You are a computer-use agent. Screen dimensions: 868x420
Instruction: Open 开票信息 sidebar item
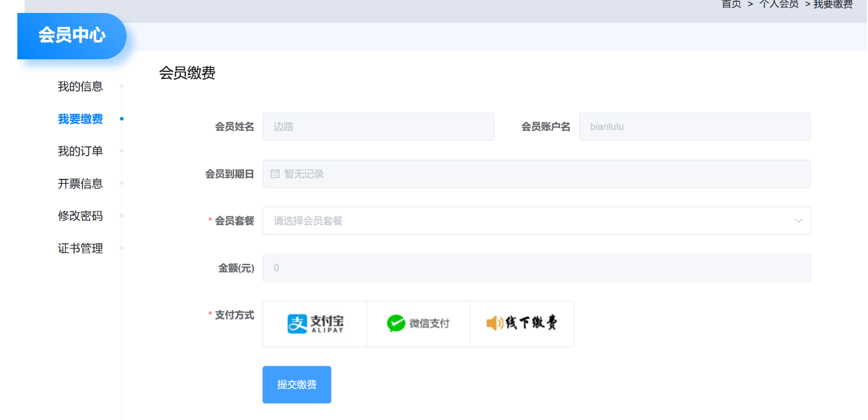(x=80, y=184)
